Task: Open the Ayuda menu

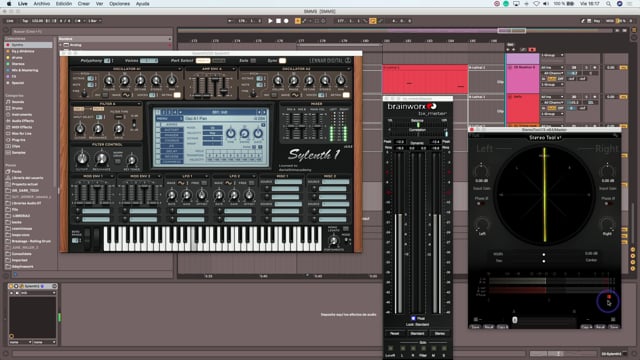Action: click(x=142, y=4)
